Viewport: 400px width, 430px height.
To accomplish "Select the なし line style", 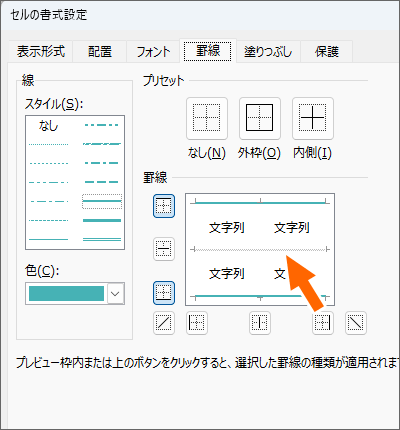I will pyautogui.click(x=49, y=126).
